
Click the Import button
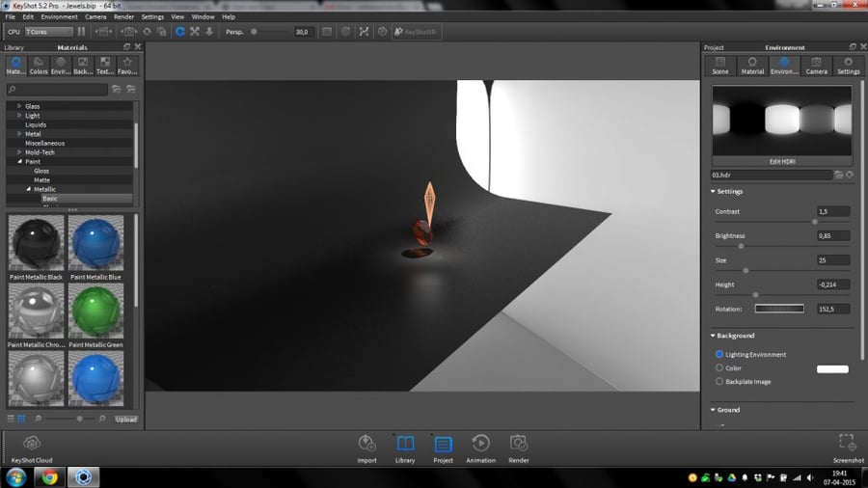pyautogui.click(x=366, y=448)
